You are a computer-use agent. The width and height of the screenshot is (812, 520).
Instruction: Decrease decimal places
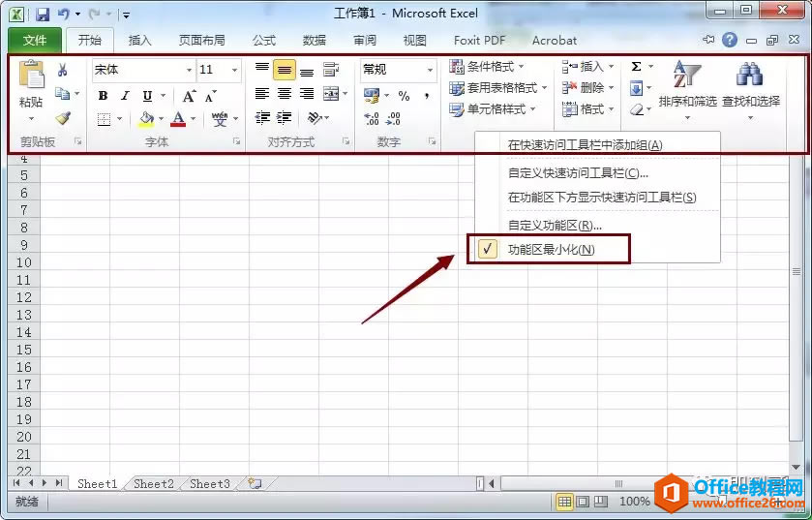click(x=394, y=119)
